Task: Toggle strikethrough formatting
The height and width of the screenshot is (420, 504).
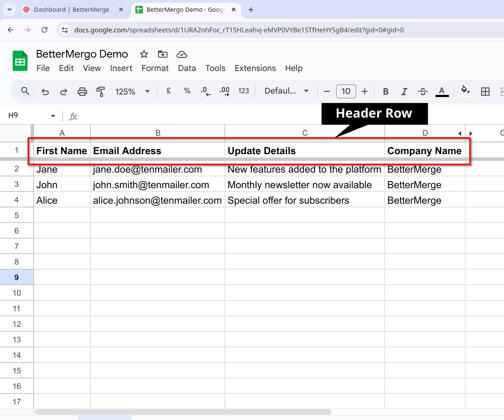Action: click(423, 92)
